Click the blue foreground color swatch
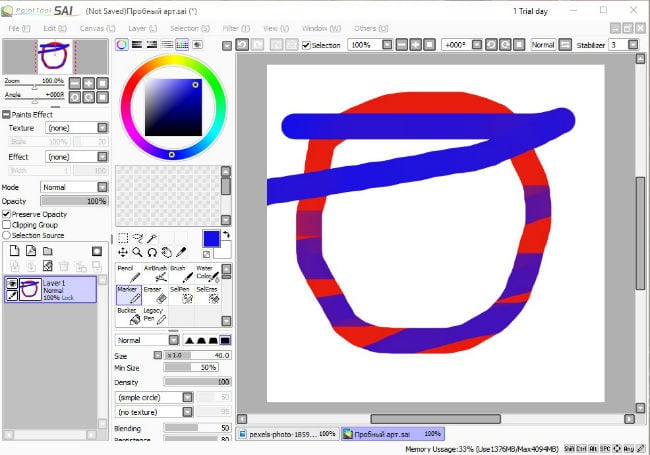This screenshot has width=650, height=455. click(x=211, y=238)
